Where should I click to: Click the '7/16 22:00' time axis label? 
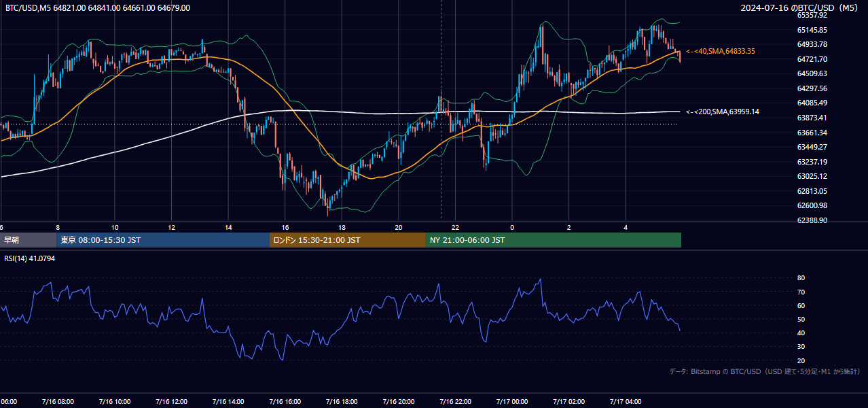pos(456,401)
